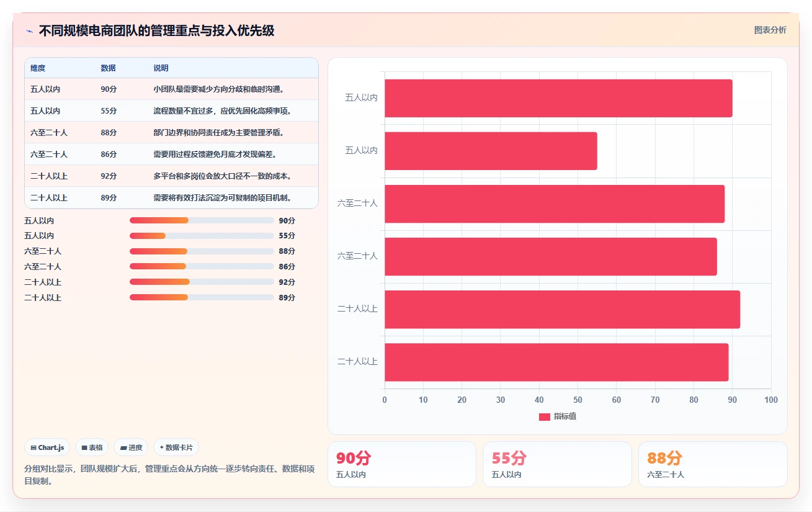This screenshot has height=512, width=812.
Task: Click the 86分 progress bar
Action: [x=202, y=266]
